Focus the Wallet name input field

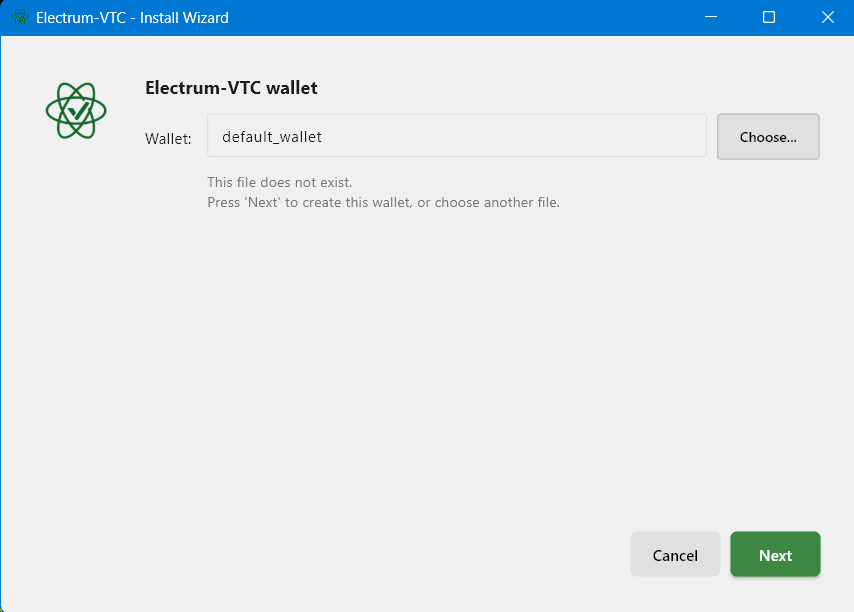click(457, 136)
